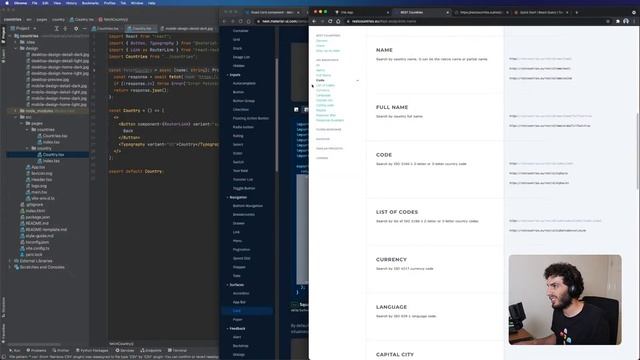Click Bottom Navigation in Material UI sidebar

(248, 206)
